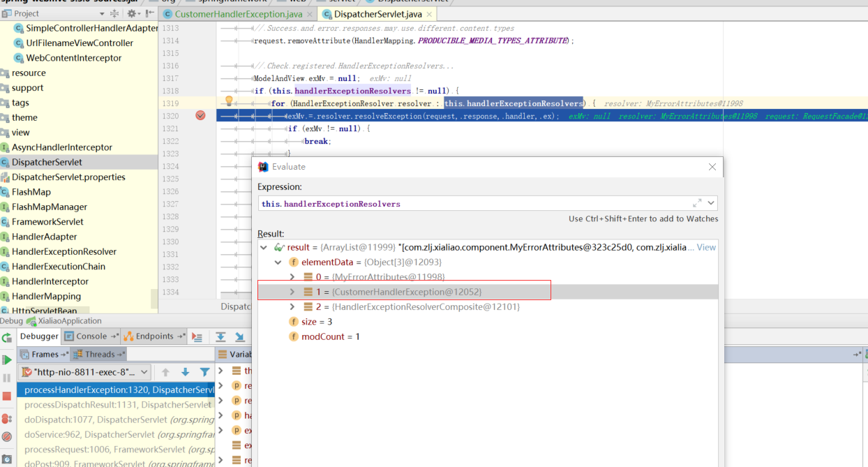The image size is (868, 467).
Task: Close the Evaluate dialog
Action: point(712,167)
